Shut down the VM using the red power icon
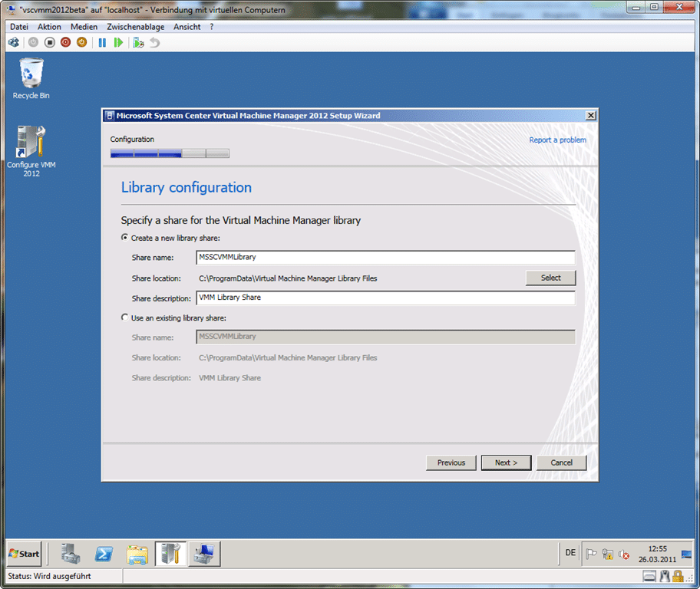The image size is (700, 589). point(66,42)
